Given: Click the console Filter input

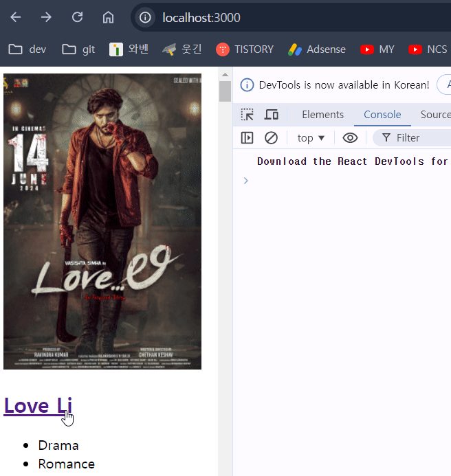Looking at the screenshot, I should point(412,138).
